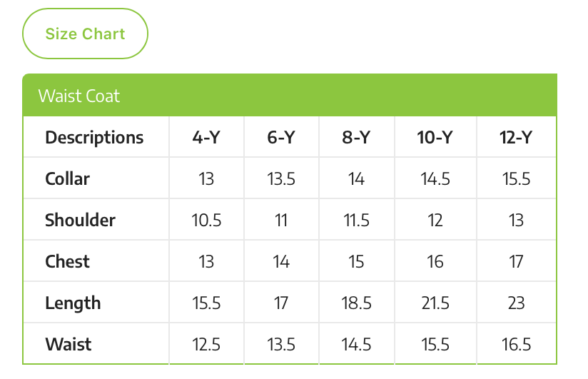Image resolution: width=588 pixels, height=379 pixels.
Task: Click the Descriptions column header
Action: [x=94, y=137]
